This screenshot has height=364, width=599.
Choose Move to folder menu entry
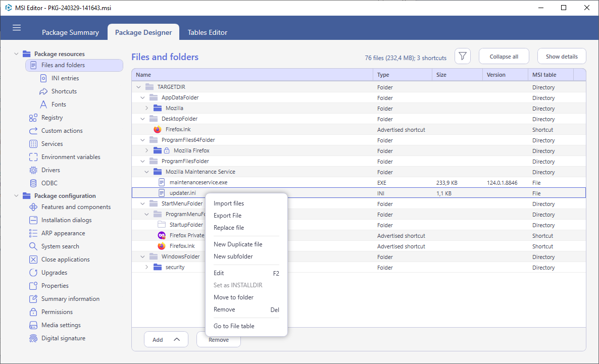[x=246, y=297]
